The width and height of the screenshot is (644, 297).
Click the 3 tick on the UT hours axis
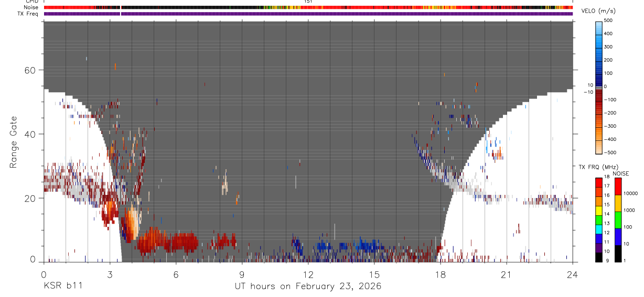pyautogui.click(x=110, y=274)
